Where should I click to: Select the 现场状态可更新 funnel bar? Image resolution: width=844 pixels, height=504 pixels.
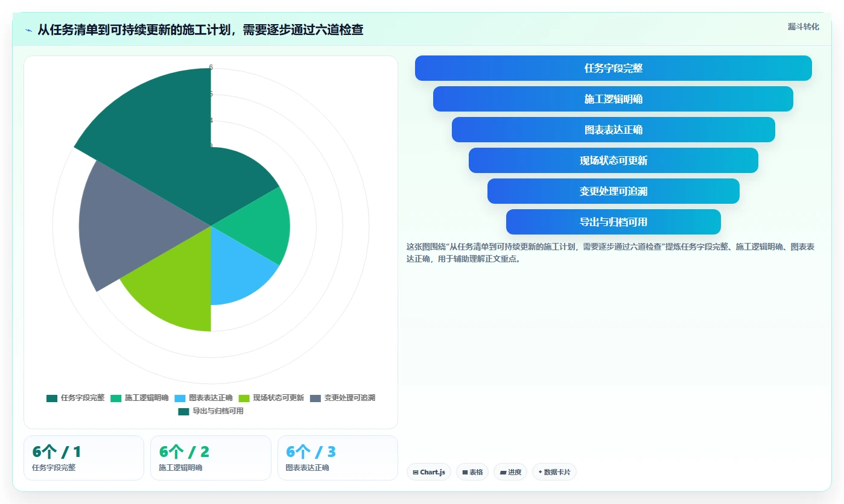click(x=613, y=160)
